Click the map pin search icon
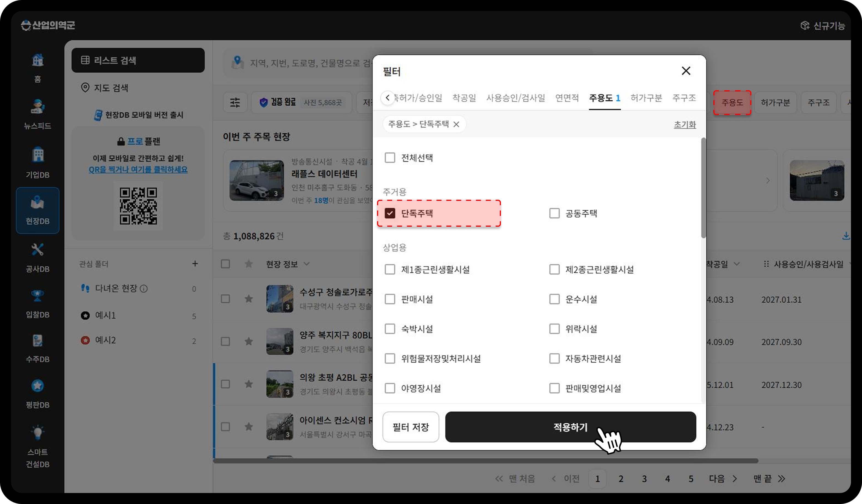 tap(238, 62)
